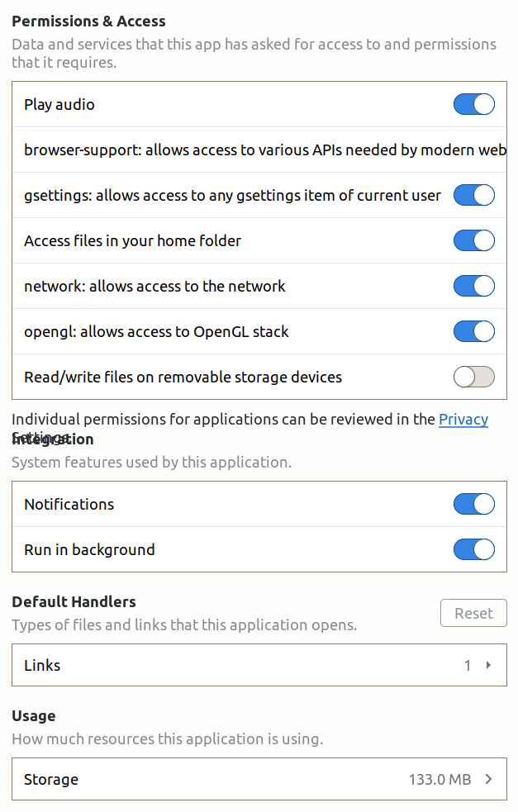Turn off network access
This screenshot has height=812, width=518.
click(473, 286)
